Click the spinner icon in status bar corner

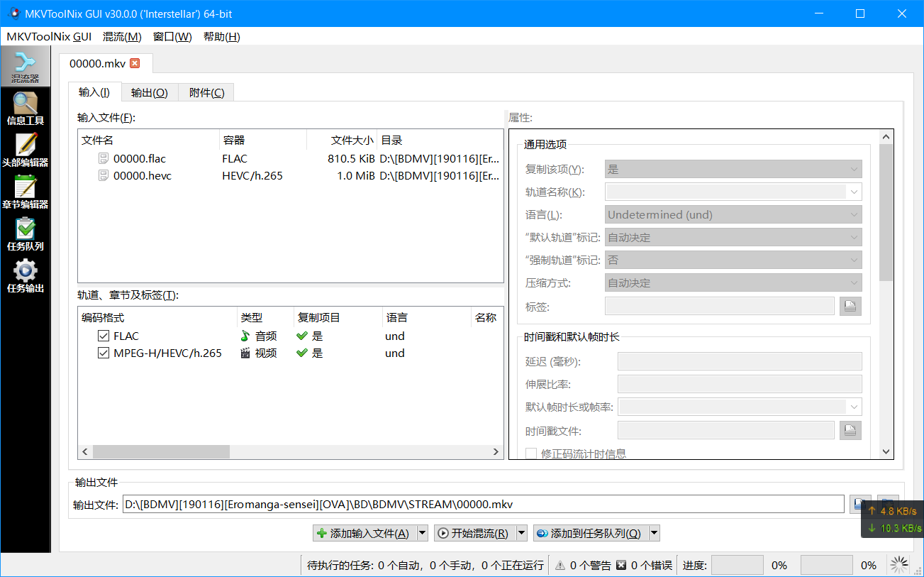(899, 564)
